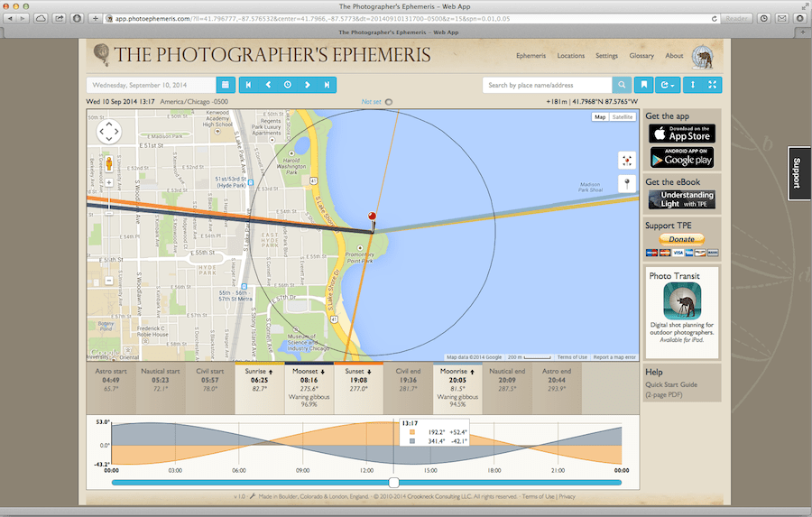
Task: Open the Glossary page
Action: point(641,56)
